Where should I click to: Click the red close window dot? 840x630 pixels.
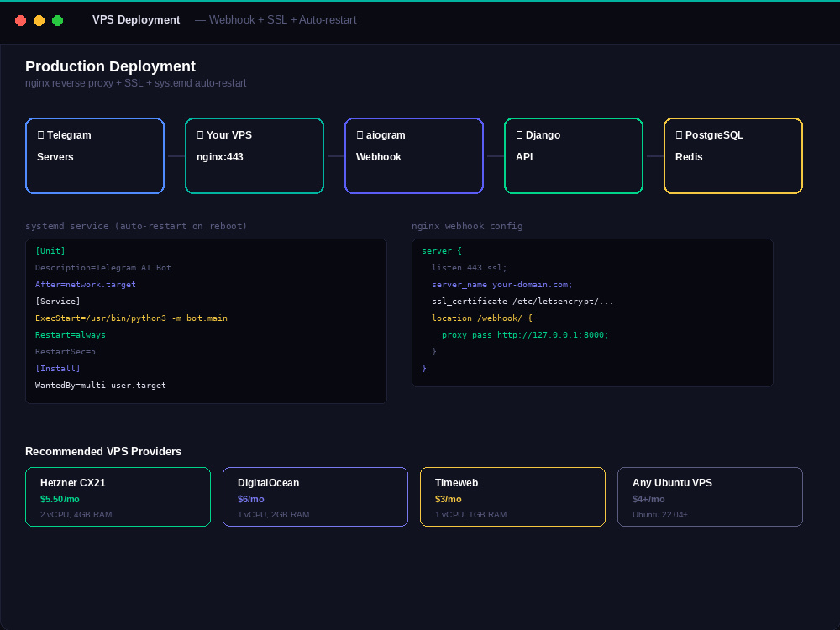(x=20, y=20)
